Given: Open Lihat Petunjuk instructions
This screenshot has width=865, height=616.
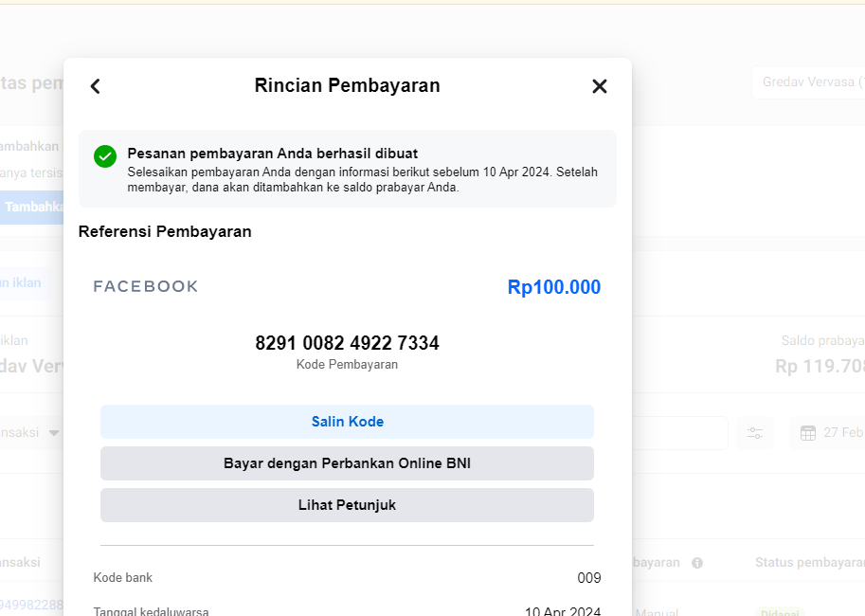Looking at the screenshot, I should (347, 505).
